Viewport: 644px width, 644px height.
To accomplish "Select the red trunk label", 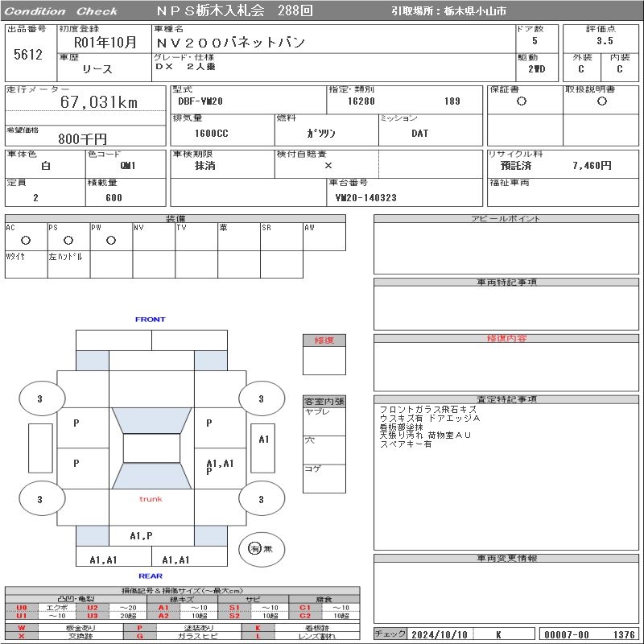I will (x=151, y=499).
